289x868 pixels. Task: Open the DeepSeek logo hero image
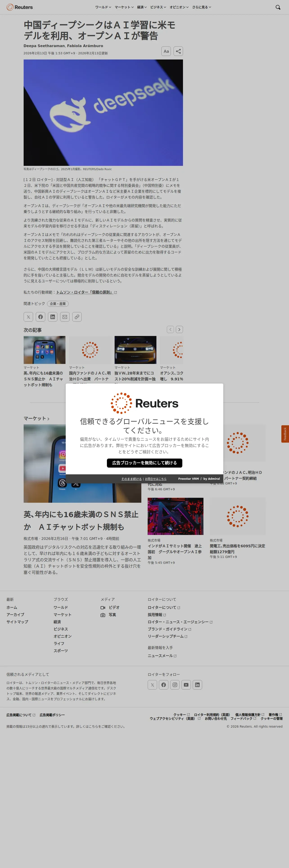pos(103,112)
